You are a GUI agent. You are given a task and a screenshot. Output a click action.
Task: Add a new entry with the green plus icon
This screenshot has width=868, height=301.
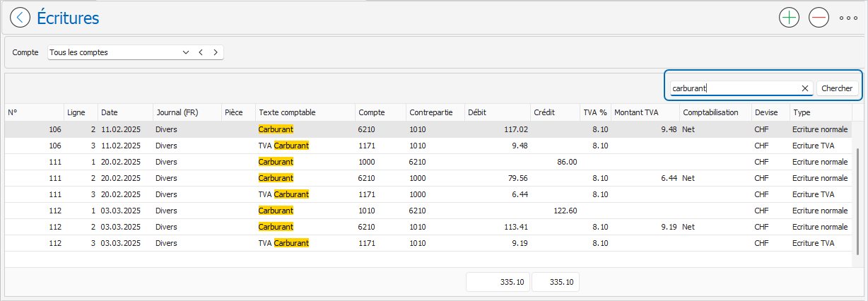click(x=789, y=18)
